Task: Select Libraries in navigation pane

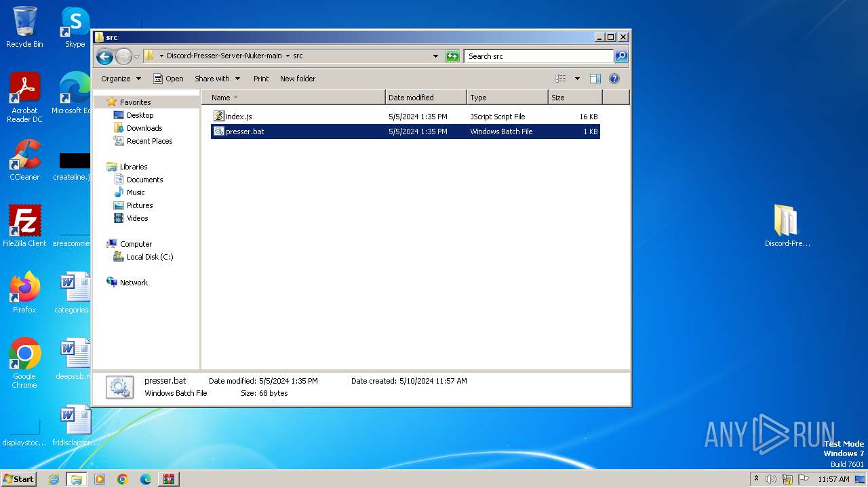Action: point(134,167)
